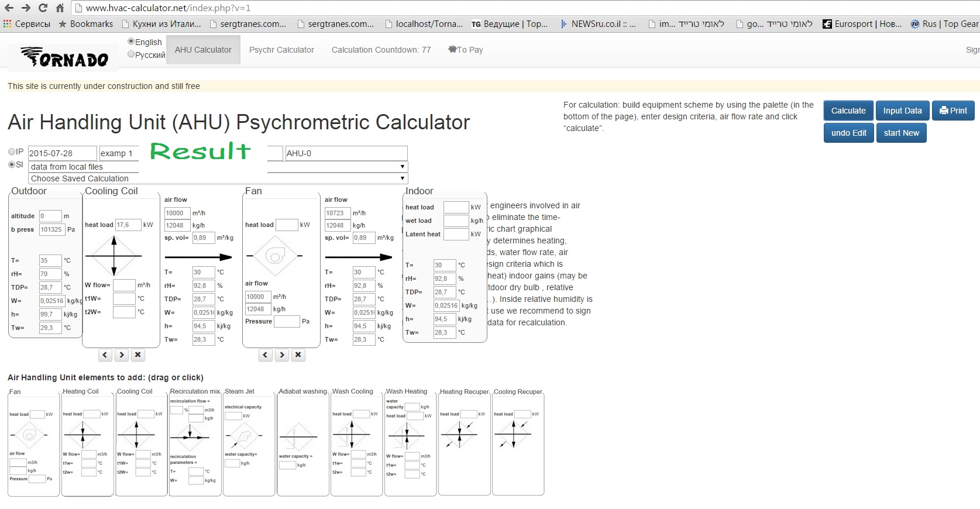Open the Bookmarks star folder
The height and width of the screenshot is (509, 980).
point(86,24)
